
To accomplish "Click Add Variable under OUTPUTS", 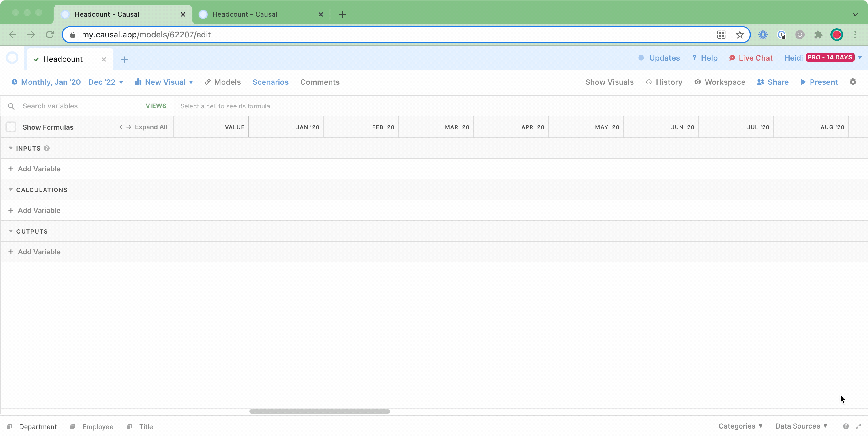I will pos(39,252).
